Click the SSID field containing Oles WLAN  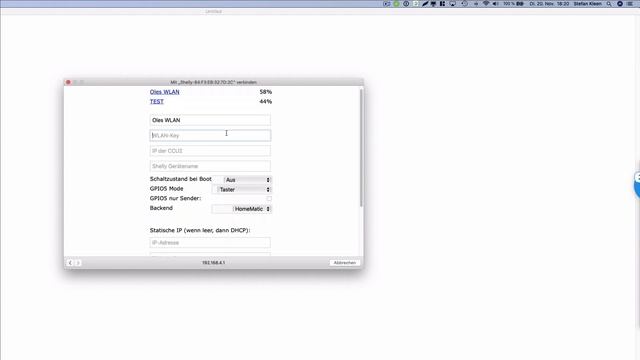210,120
